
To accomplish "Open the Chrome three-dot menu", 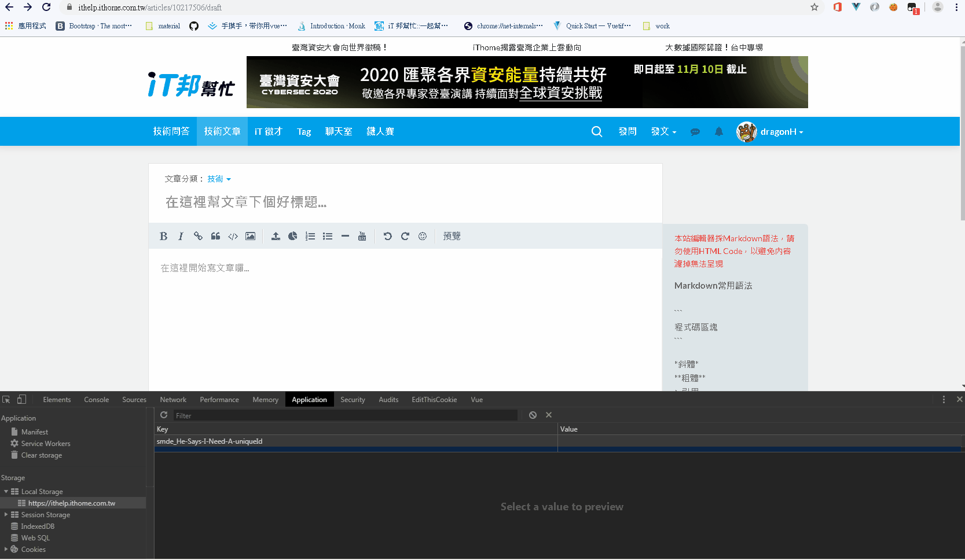I will point(956,7).
